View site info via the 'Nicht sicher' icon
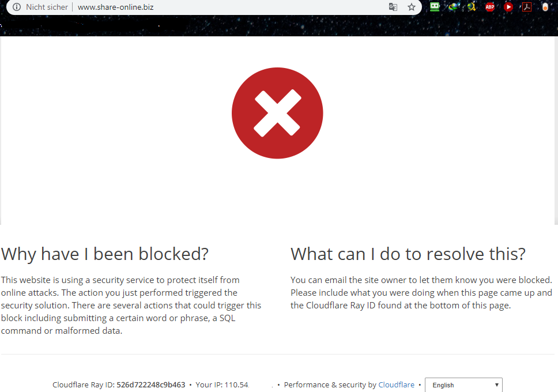Viewport: 558px width, 392px height. [x=17, y=7]
